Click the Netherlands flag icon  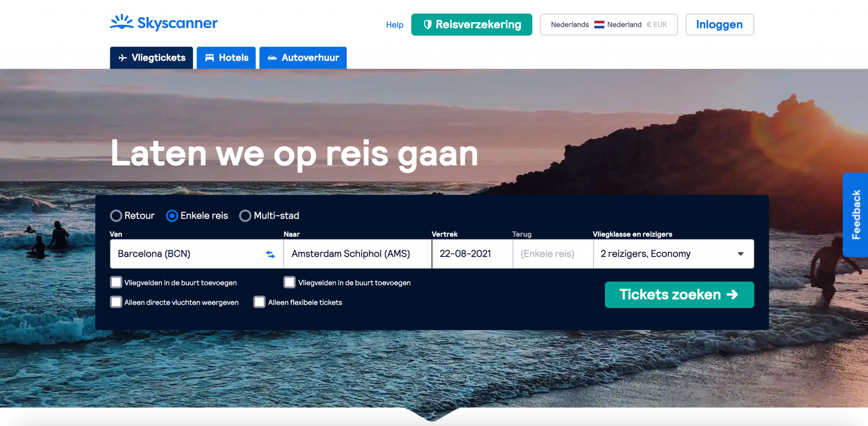click(599, 25)
